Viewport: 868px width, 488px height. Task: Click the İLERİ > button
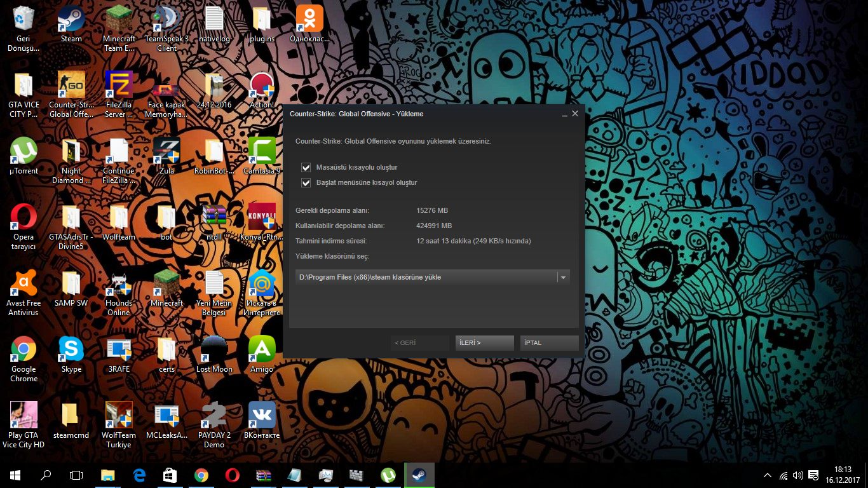pyautogui.click(x=484, y=343)
